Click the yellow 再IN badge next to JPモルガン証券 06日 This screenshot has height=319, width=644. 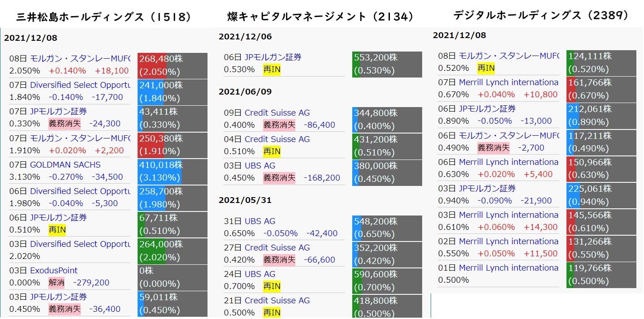(56, 230)
